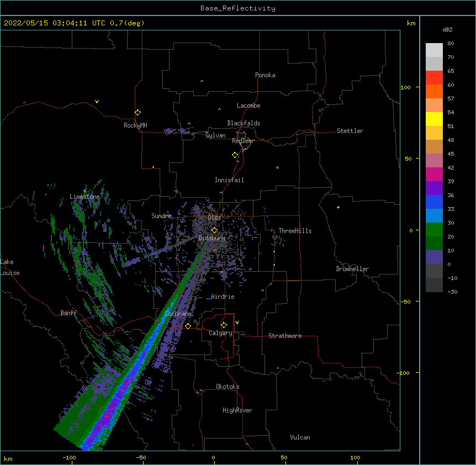Pick the magenta 39–42 dBZ legend swatch
The image size is (476, 465).
[x=434, y=174]
